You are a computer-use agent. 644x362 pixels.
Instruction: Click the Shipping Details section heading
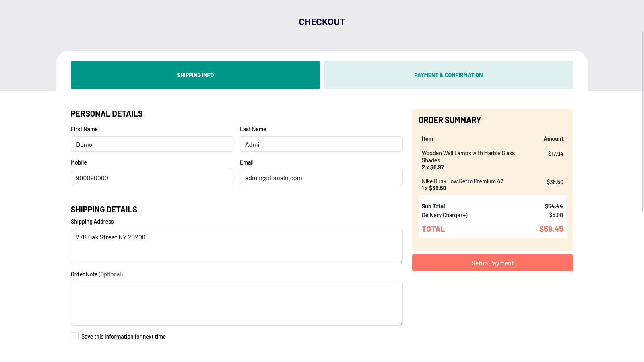tap(104, 209)
